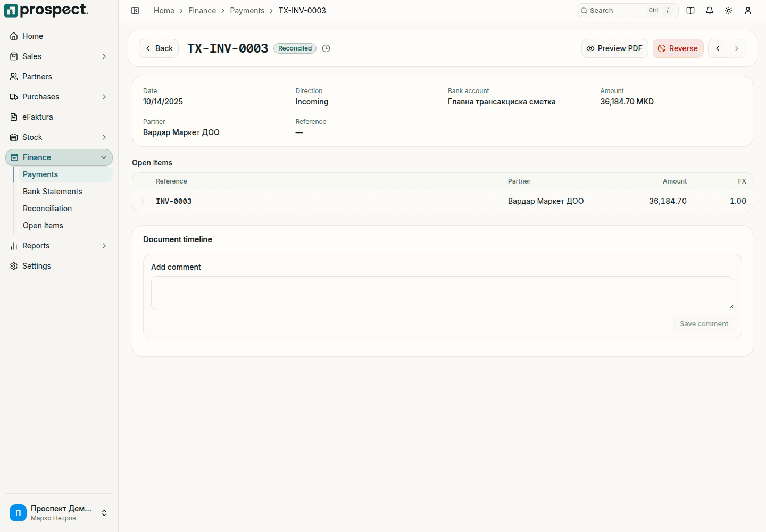Click the Add comment text area
Image resolution: width=766 pixels, height=532 pixels.
443,293
